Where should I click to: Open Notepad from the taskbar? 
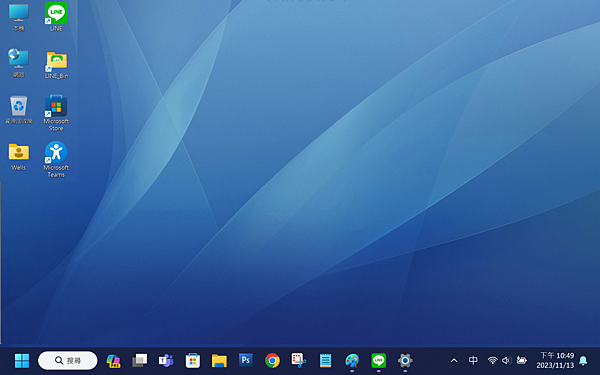point(325,360)
